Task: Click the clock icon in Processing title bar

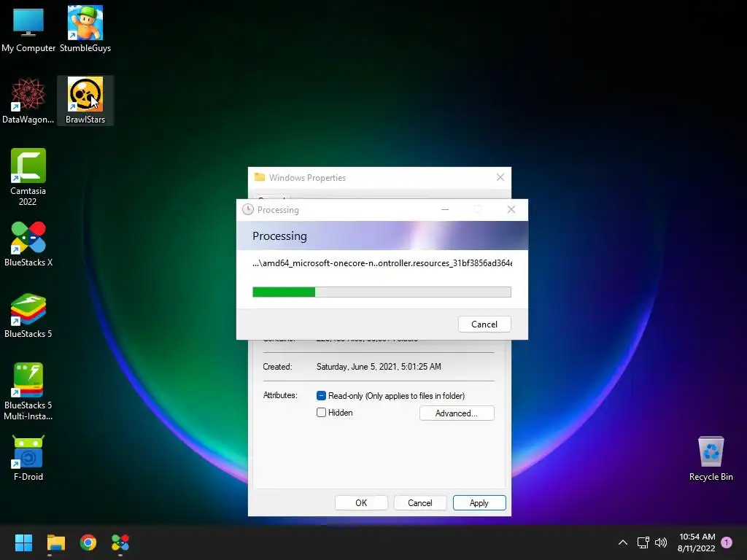Action: pyautogui.click(x=248, y=209)
